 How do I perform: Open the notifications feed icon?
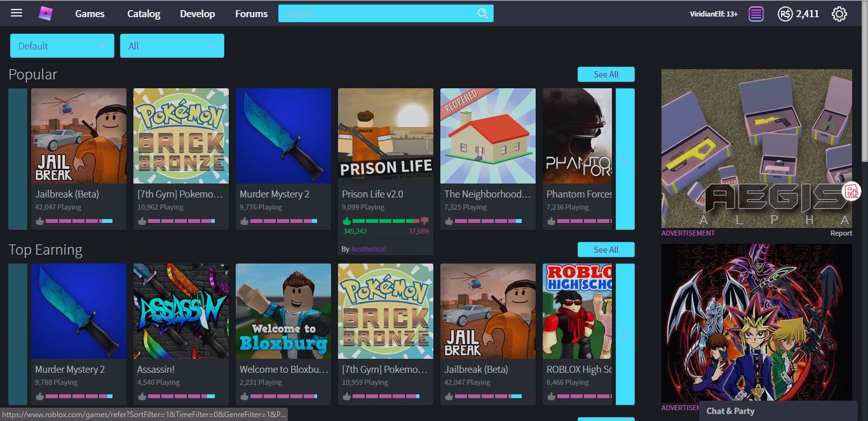click(x=756, y=13)
